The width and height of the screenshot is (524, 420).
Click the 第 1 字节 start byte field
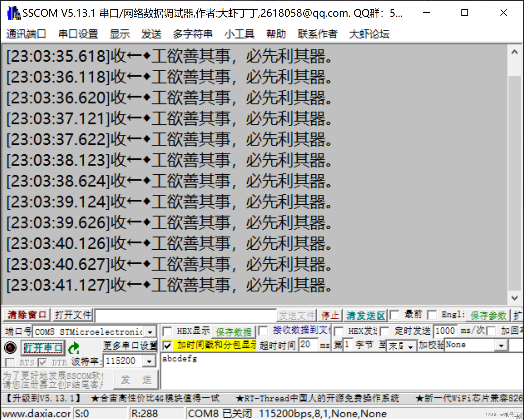click(348, 344)
